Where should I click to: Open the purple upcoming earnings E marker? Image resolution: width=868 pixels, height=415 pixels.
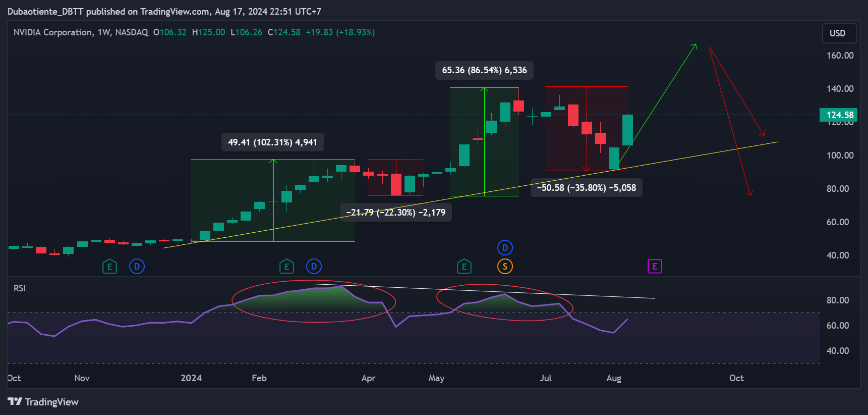tap(655, 267)
